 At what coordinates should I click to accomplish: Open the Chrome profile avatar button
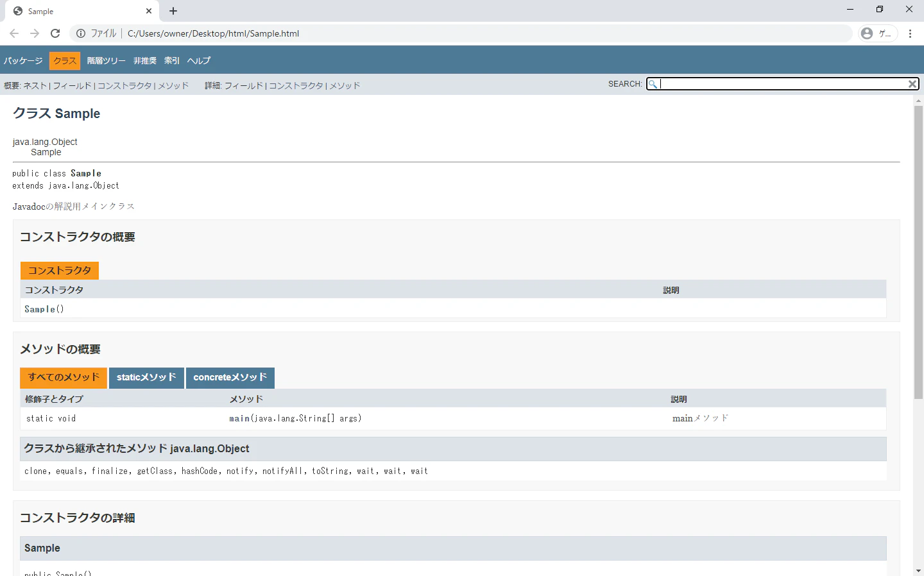878,33
